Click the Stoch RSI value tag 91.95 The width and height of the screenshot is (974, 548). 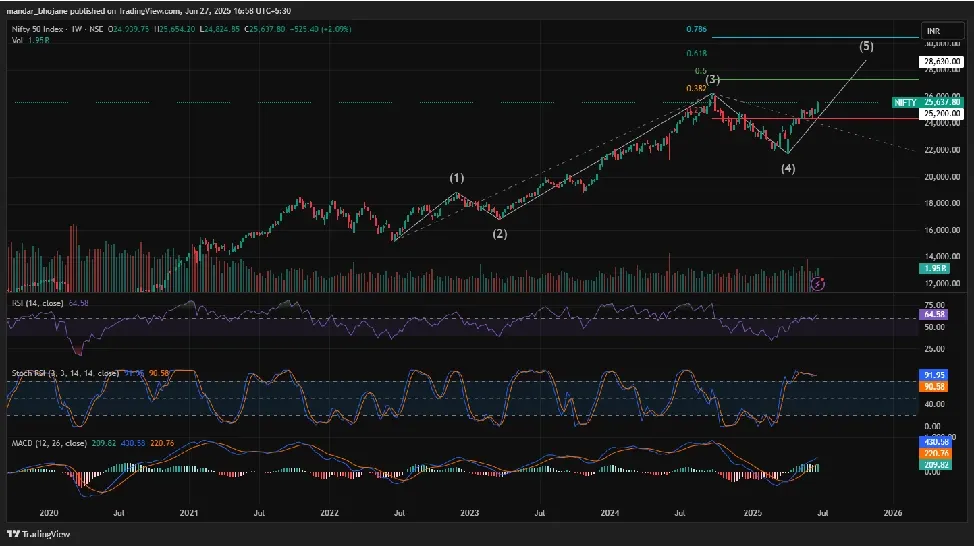click(x=933, y=375)
